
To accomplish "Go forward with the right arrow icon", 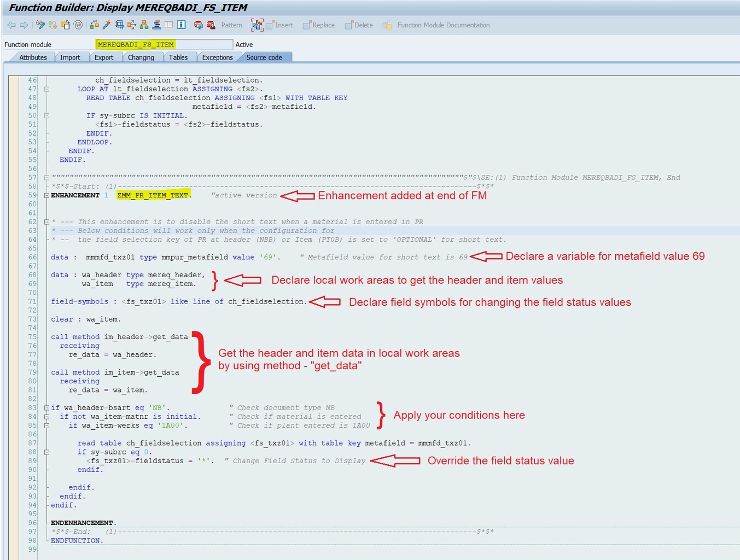I will [24, 25].
